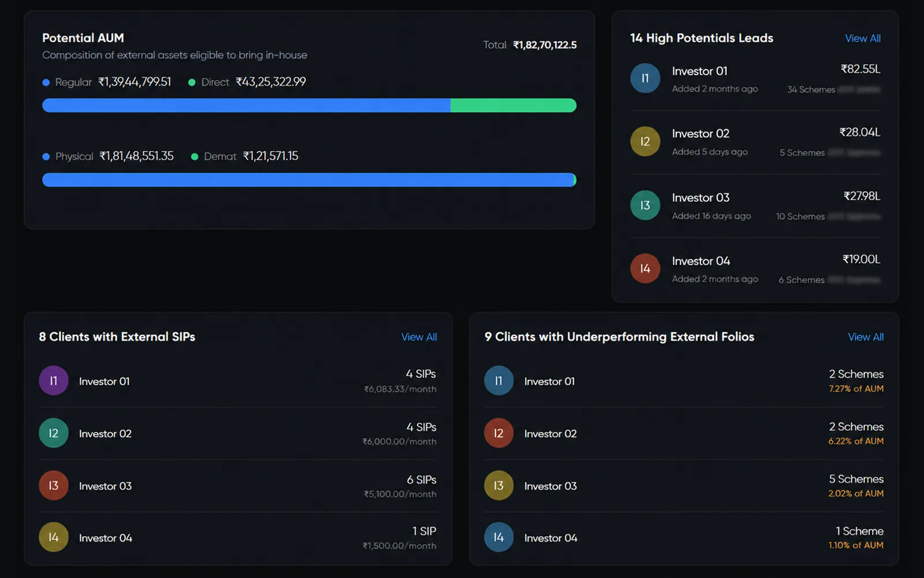Click the Regular ₹1,39,44,799.51 amount
The width and height of the screenshot is (924, 578).
135,82
